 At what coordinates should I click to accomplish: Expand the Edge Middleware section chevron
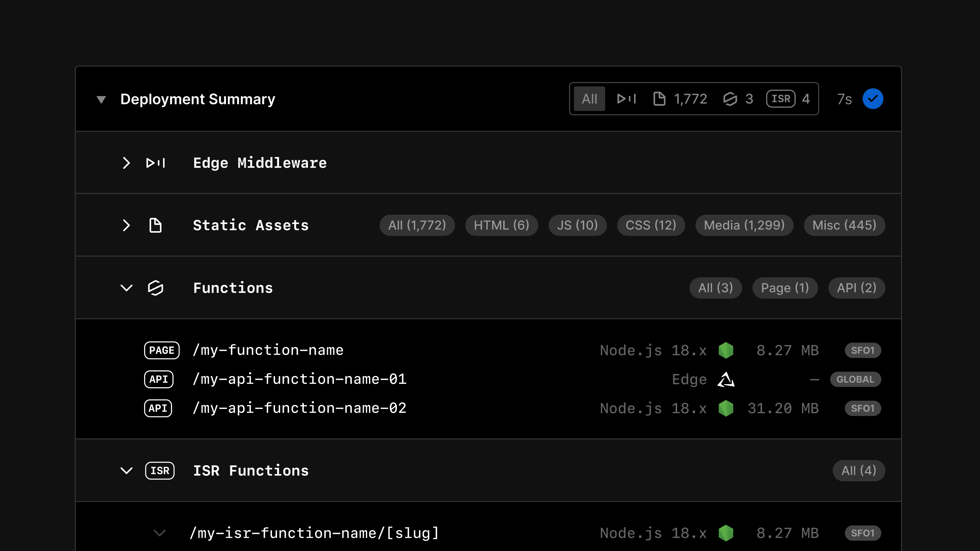[127, 163]
